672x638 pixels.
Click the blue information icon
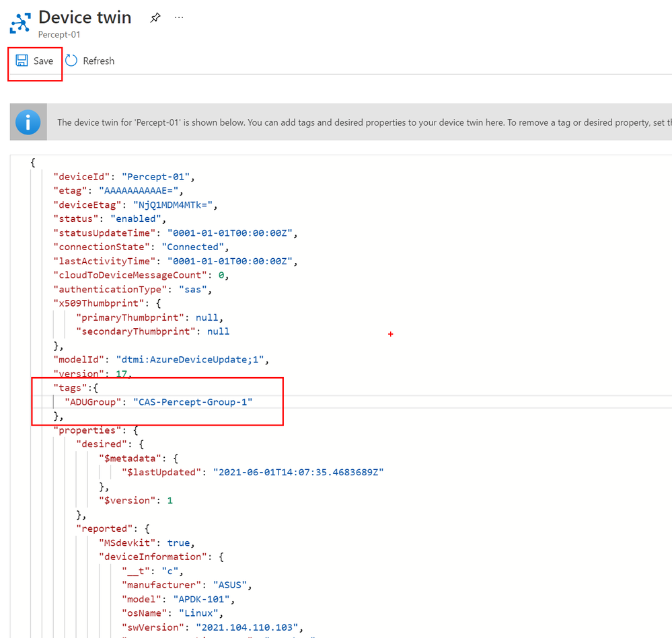[x=28, y=122]
